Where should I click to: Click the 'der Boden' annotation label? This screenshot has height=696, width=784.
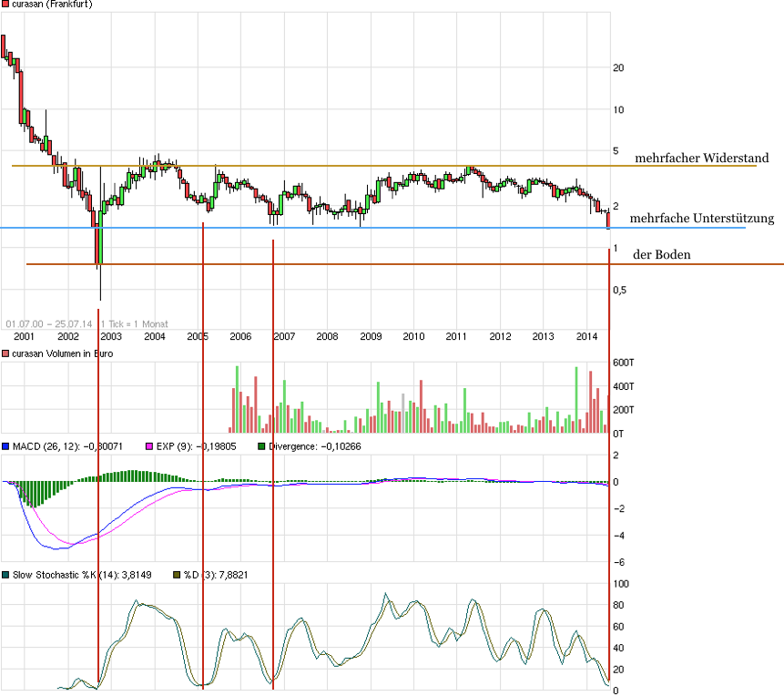(x=661, y=255)
